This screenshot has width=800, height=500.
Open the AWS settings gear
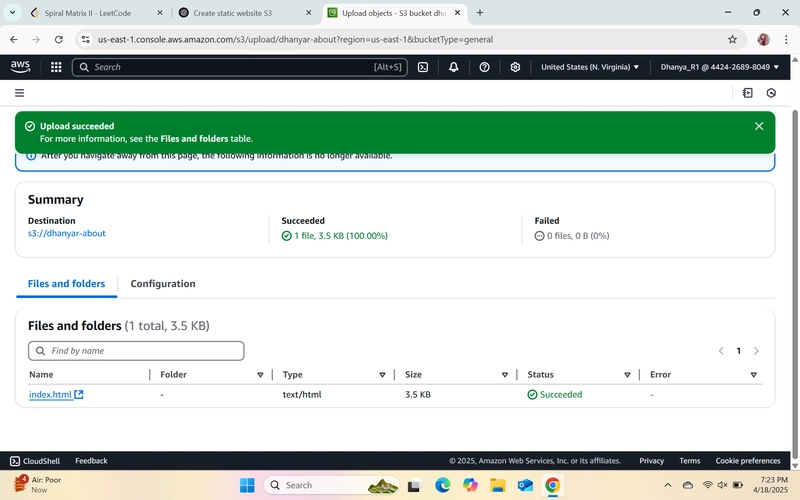[x=515, y=67]
